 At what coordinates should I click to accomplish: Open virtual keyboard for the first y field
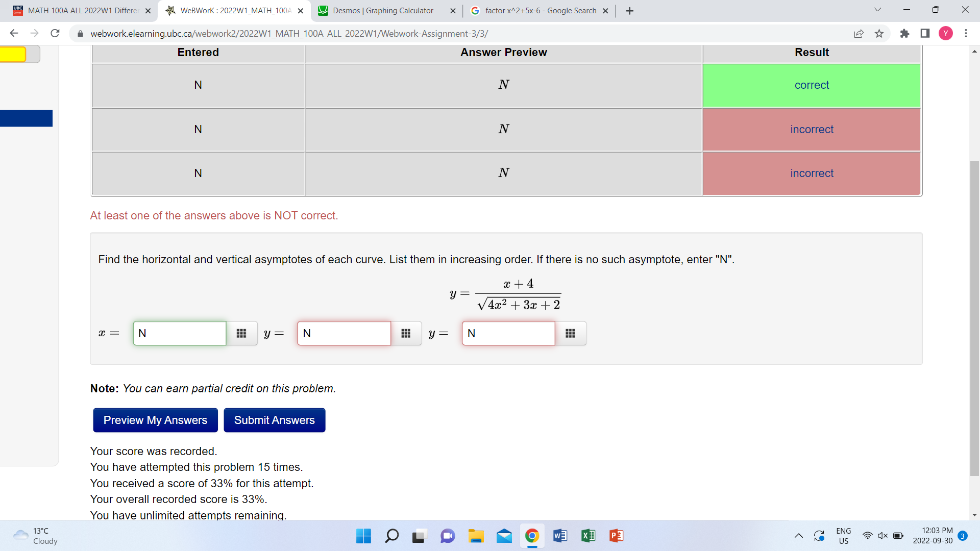[406, 333]
